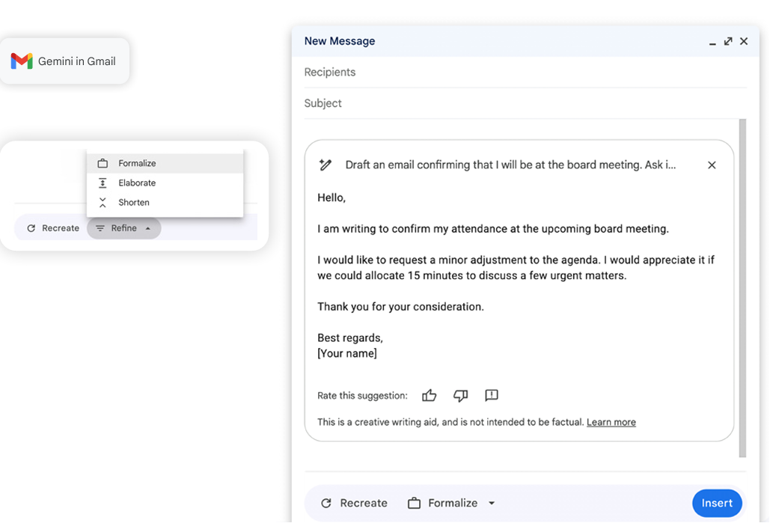
Task: Choose Elaborate from the Refine menu
Action: tap(137, 183)
